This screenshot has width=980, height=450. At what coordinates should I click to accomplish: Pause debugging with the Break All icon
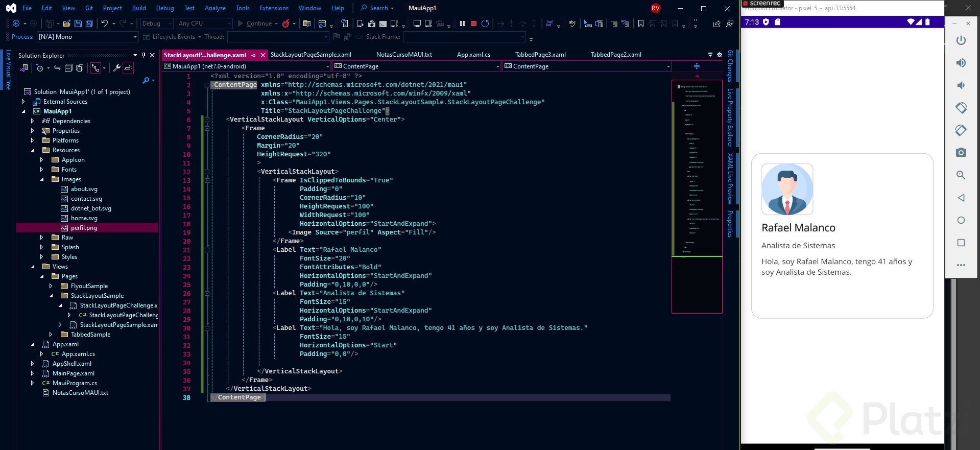click(x=463, y=23)
